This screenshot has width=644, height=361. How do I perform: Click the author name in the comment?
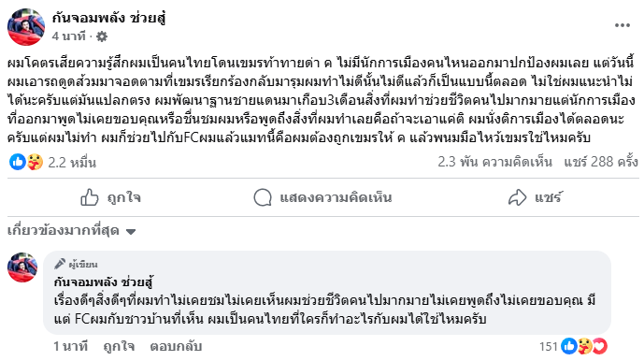click(104, 282)
